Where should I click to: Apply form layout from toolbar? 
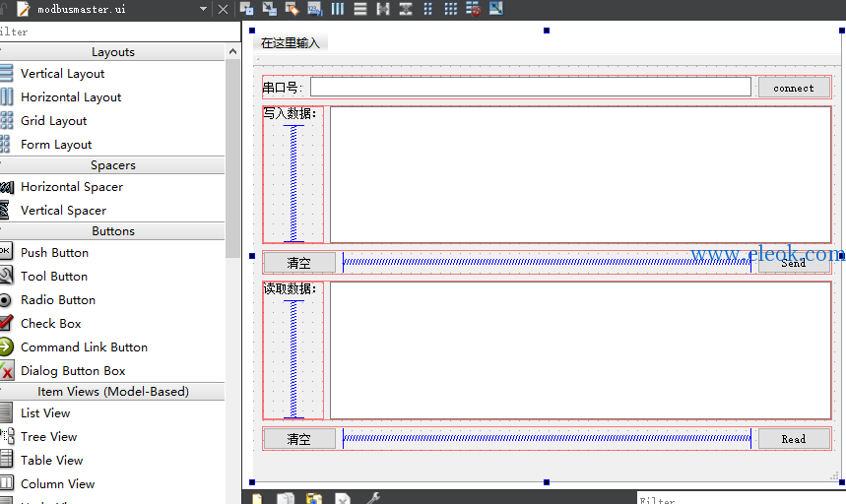click(x=428, y=9)
